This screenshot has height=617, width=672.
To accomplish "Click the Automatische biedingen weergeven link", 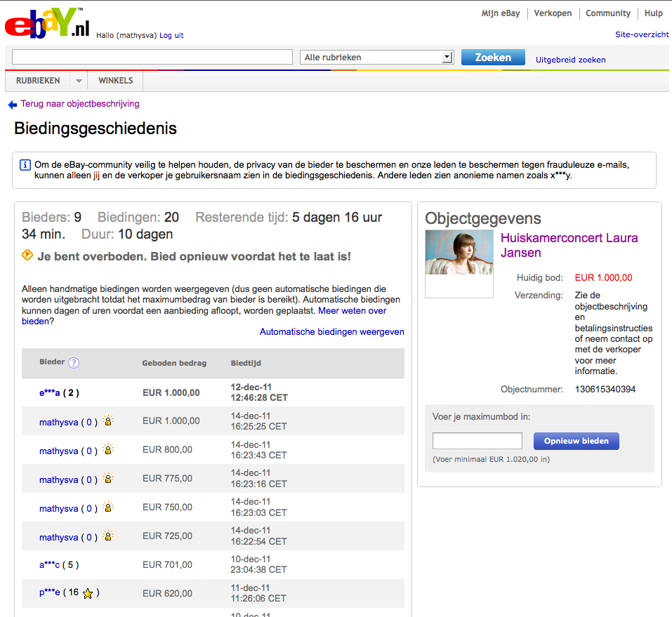I will (331, 332).
